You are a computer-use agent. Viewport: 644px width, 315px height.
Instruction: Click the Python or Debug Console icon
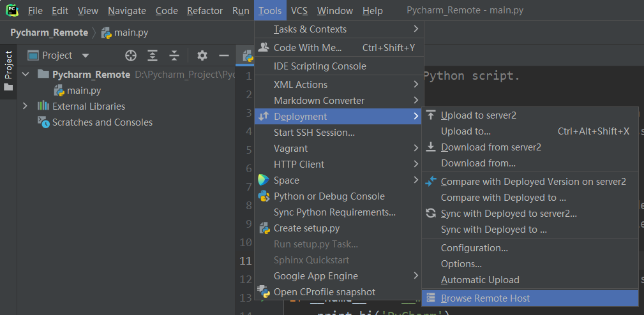(x=263, y=196)
